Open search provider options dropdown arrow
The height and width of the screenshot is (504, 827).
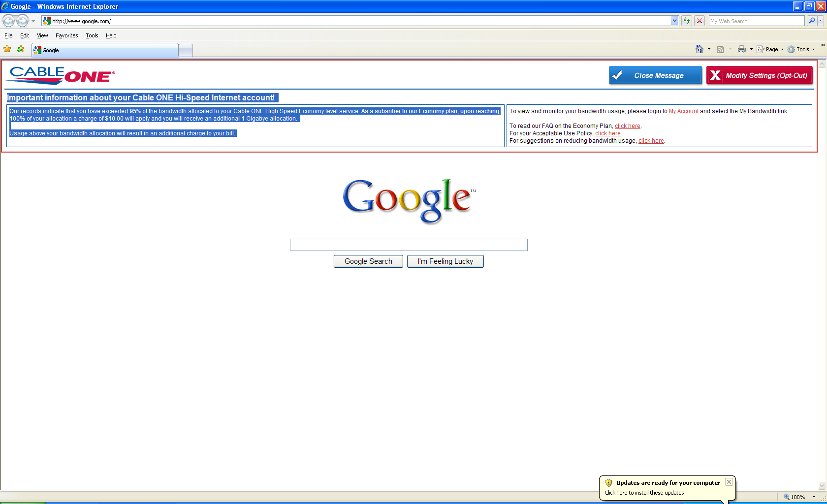[822, 21]
